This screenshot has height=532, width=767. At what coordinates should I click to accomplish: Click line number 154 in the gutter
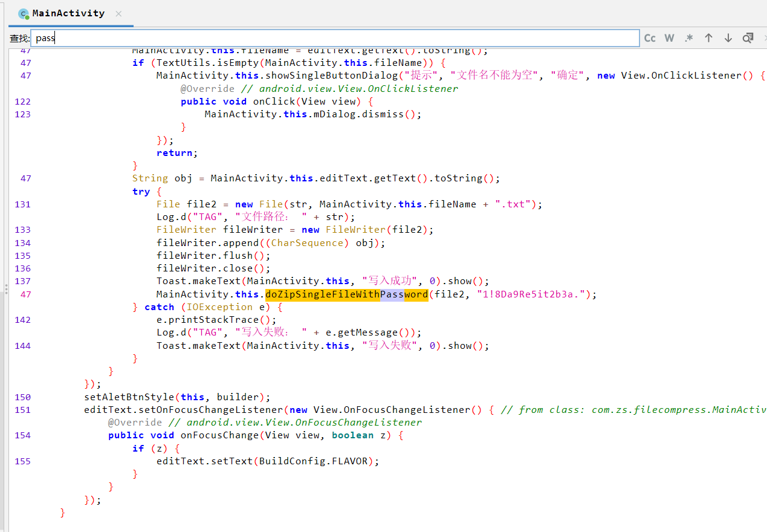[22, 435]
